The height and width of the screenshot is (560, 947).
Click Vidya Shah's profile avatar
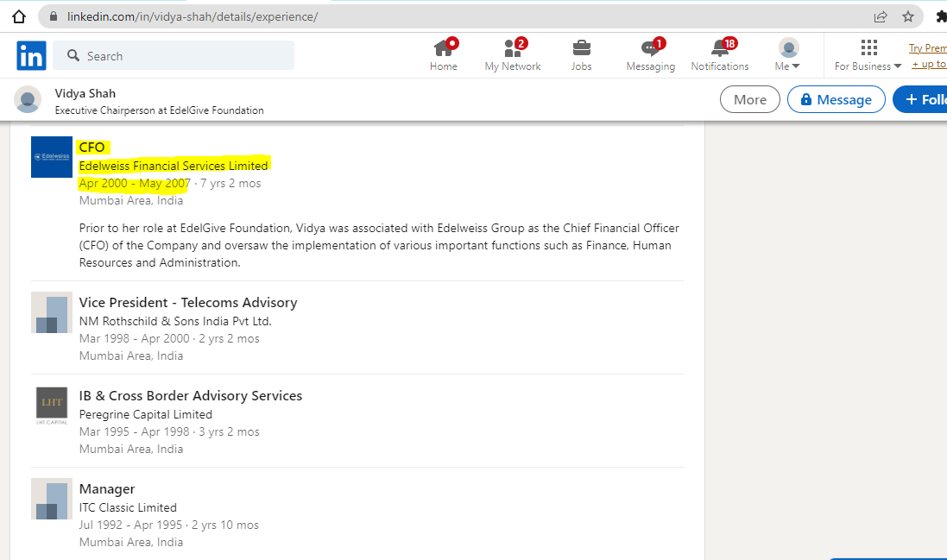coord(28,99)
